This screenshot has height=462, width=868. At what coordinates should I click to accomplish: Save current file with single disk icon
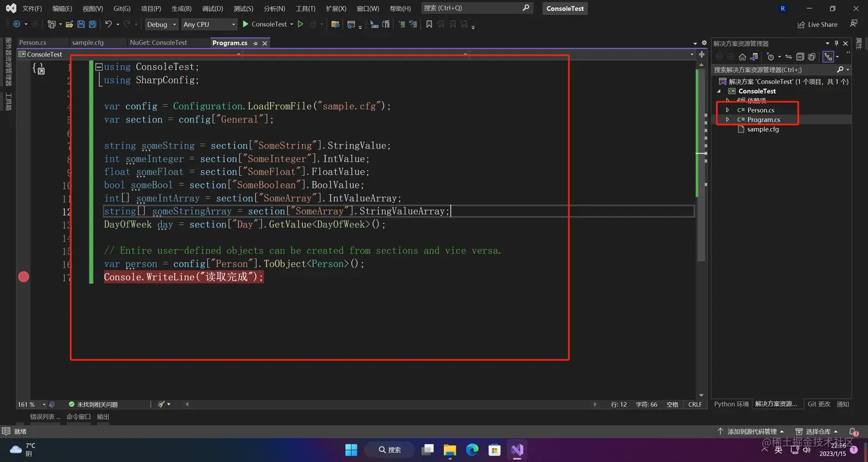[81, 24]
